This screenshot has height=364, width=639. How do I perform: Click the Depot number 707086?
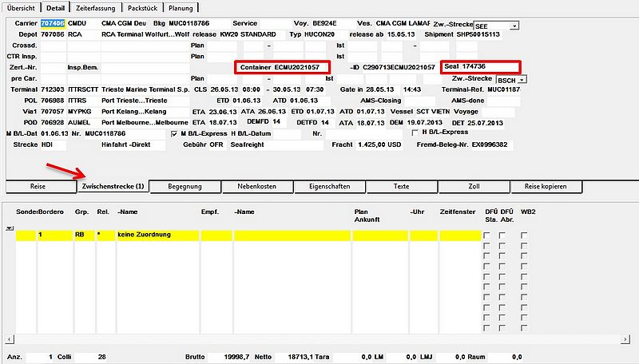53,34
